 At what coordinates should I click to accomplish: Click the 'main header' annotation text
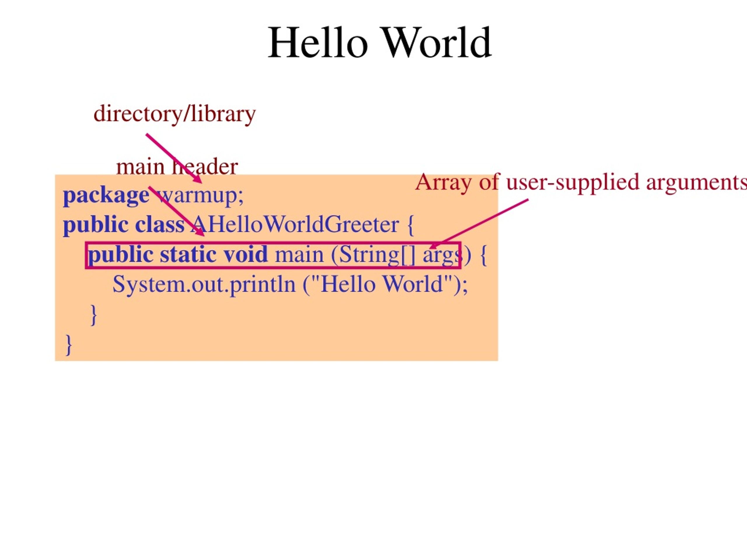point(177,167)
